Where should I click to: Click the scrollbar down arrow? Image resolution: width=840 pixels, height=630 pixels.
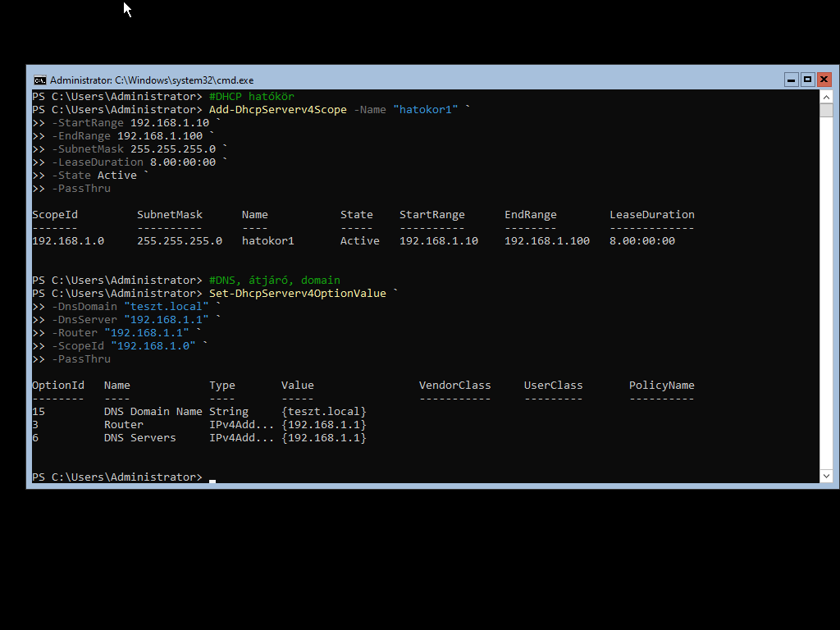click(x=826, y=476)
